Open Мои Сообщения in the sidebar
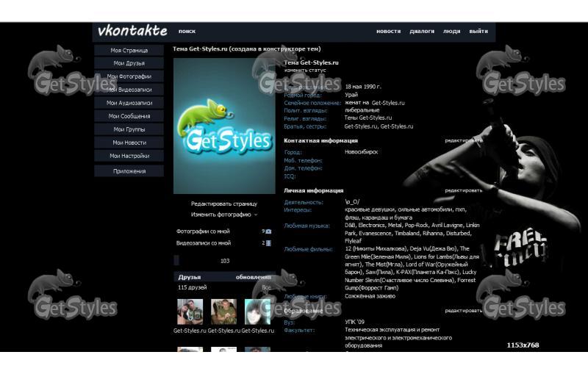 (x=129, y=116)
